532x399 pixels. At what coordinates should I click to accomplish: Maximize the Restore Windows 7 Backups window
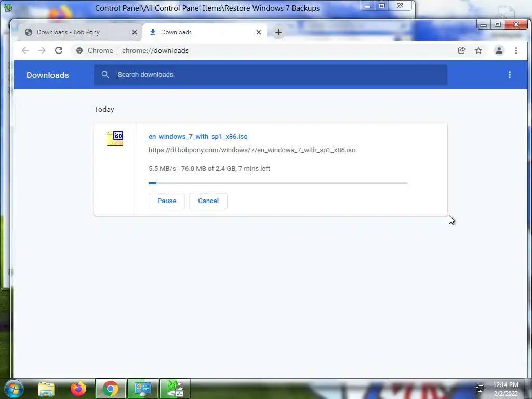tap(382, 6)
